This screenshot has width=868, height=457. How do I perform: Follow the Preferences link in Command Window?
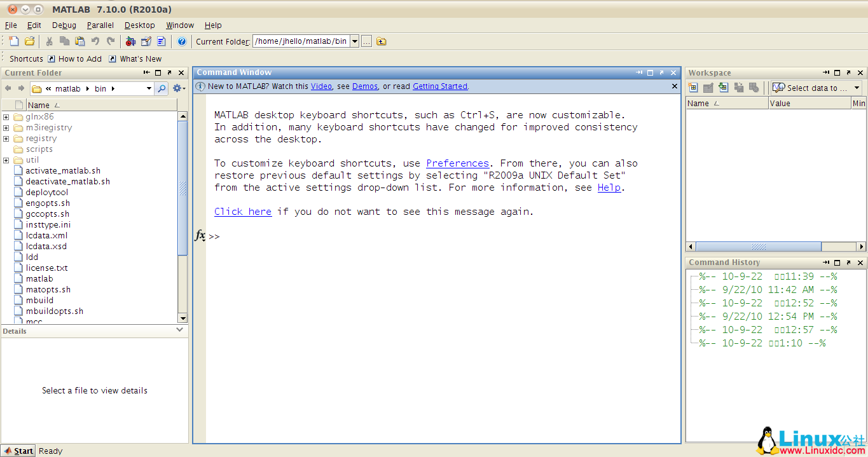[457, 163]
